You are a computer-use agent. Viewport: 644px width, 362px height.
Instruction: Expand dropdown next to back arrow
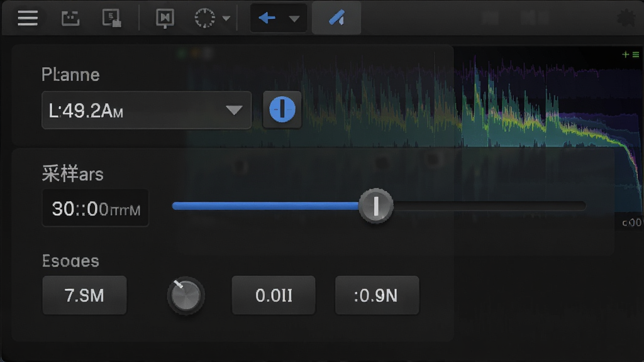point(294,18)
